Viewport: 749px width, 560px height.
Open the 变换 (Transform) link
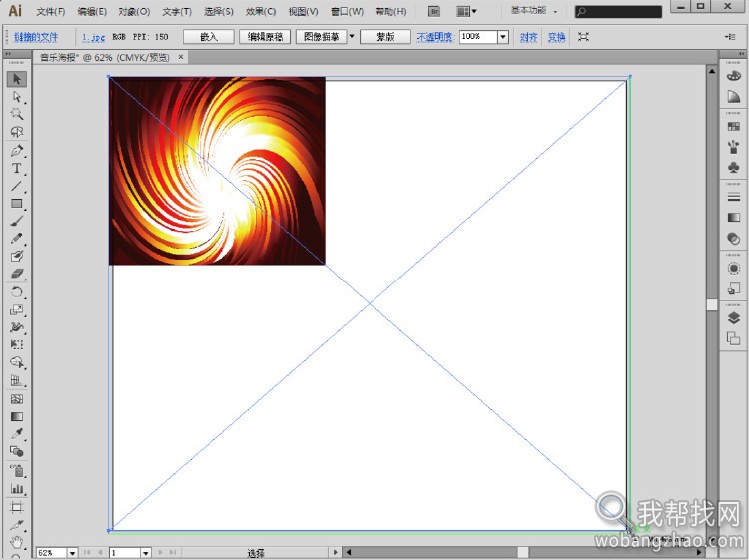coord(556,37)
